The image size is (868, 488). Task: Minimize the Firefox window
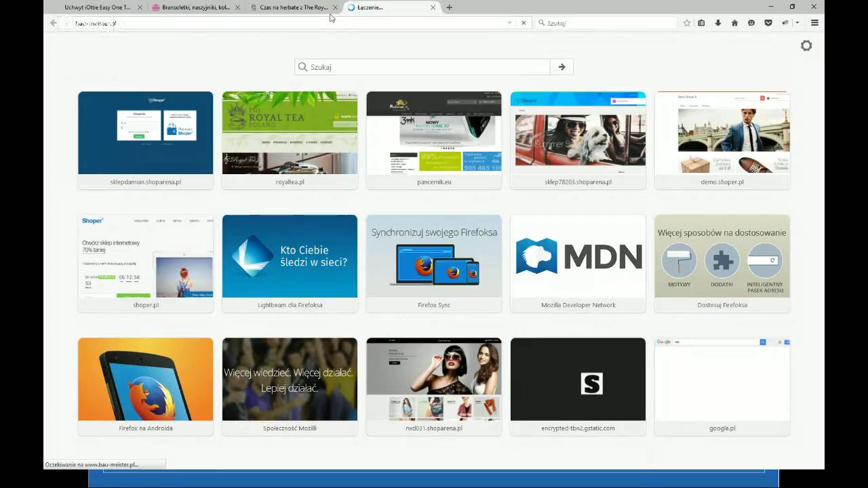[771, 7]
